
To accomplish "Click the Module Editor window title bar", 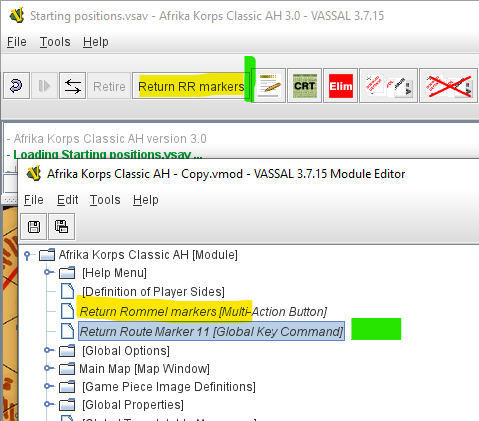I will point(248,174).
